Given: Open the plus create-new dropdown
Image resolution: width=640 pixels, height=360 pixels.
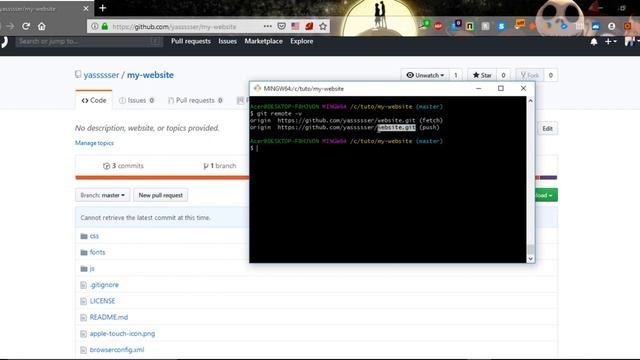Looking at the screenshot, I should 611,42.
